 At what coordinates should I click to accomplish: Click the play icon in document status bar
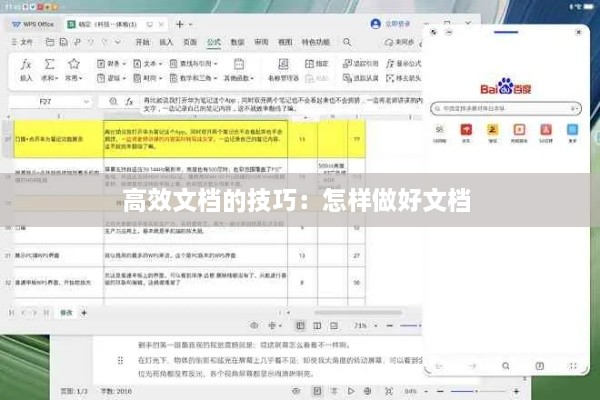coord(351,391)
